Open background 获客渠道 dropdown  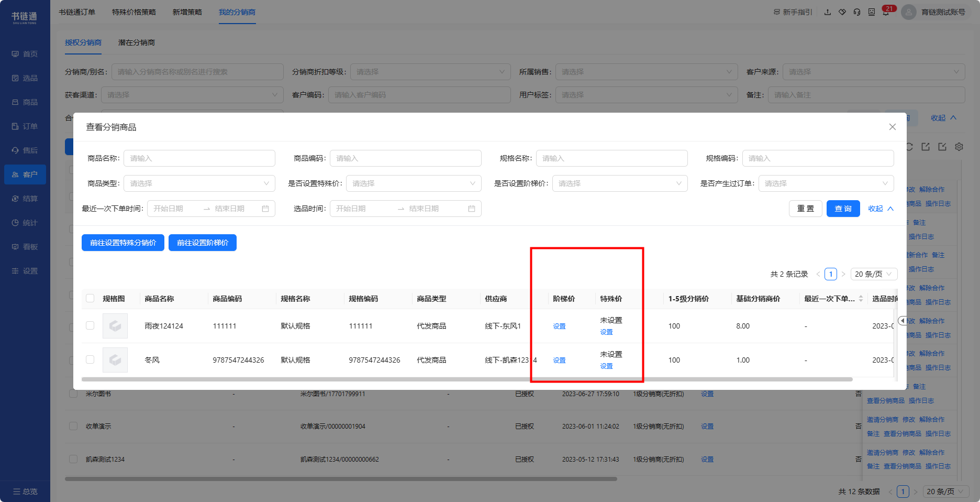192,95
